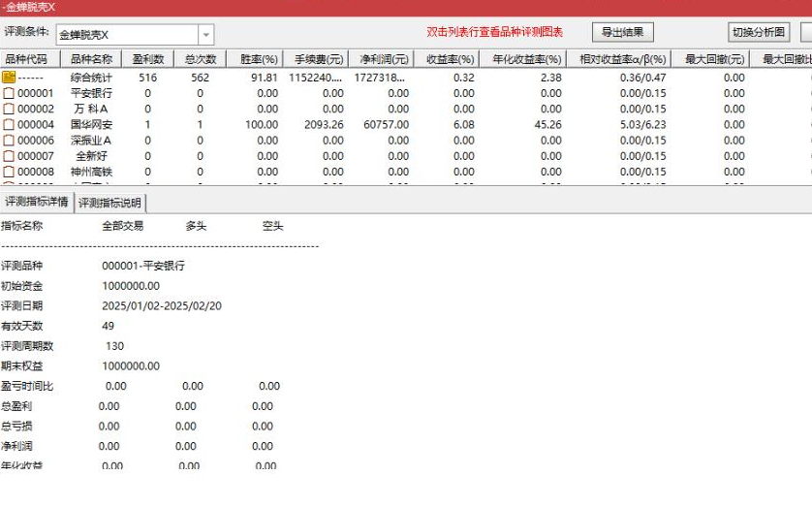Select the 金蝉脱壳X condition combo box
812x507 pixels.
pos(126,35)
